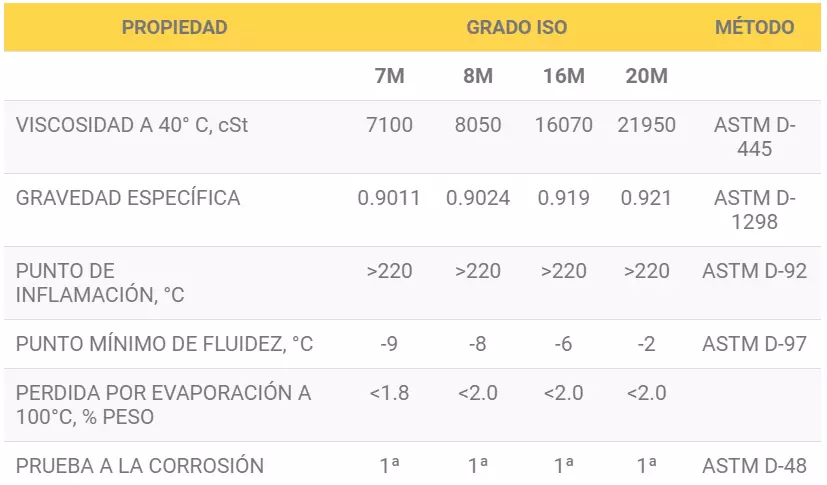Click the ASTM D-1298 method cell
Image resolution: width=827 pixels, height=485 pixels.
click(754, 210)
